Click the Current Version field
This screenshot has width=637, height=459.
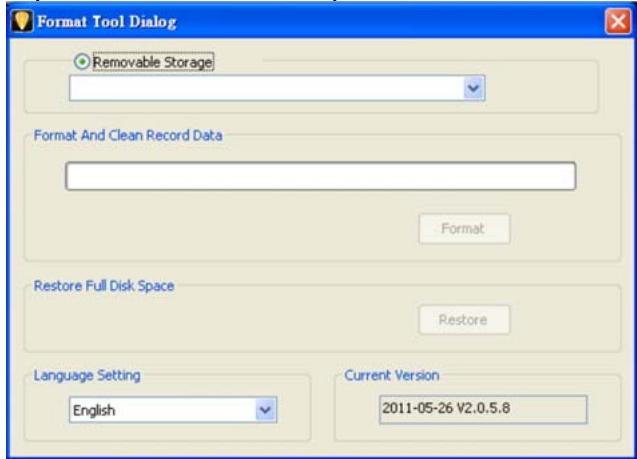coord(483,409)
